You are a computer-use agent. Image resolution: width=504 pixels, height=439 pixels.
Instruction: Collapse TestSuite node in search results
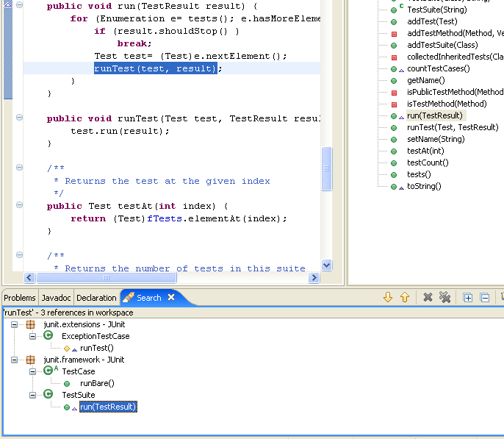pos(32,395)
